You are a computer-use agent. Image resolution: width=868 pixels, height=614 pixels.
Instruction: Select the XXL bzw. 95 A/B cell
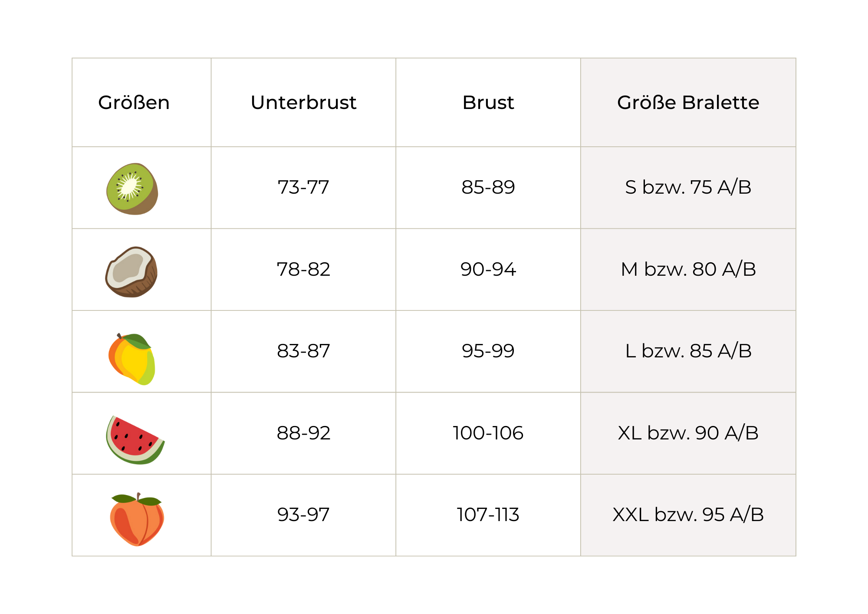click(688, 515)
